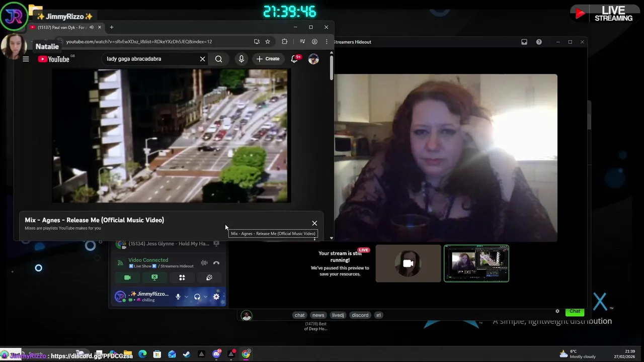The image size is (644, 362).
Task: Open the green Chat button
Action: 575,311
